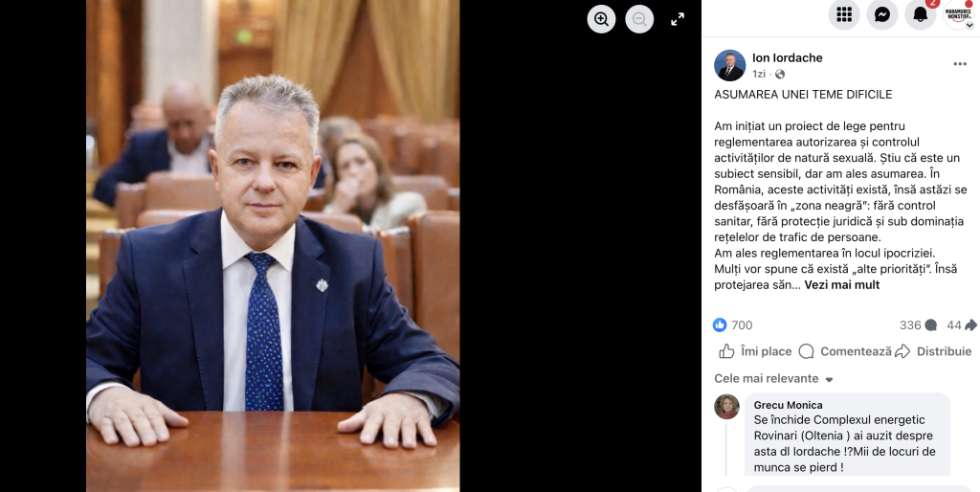Click the Distribuie share button

(933, 351)
